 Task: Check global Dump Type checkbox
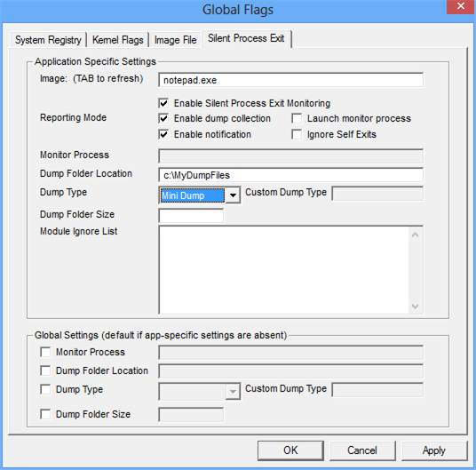[45, 389]
